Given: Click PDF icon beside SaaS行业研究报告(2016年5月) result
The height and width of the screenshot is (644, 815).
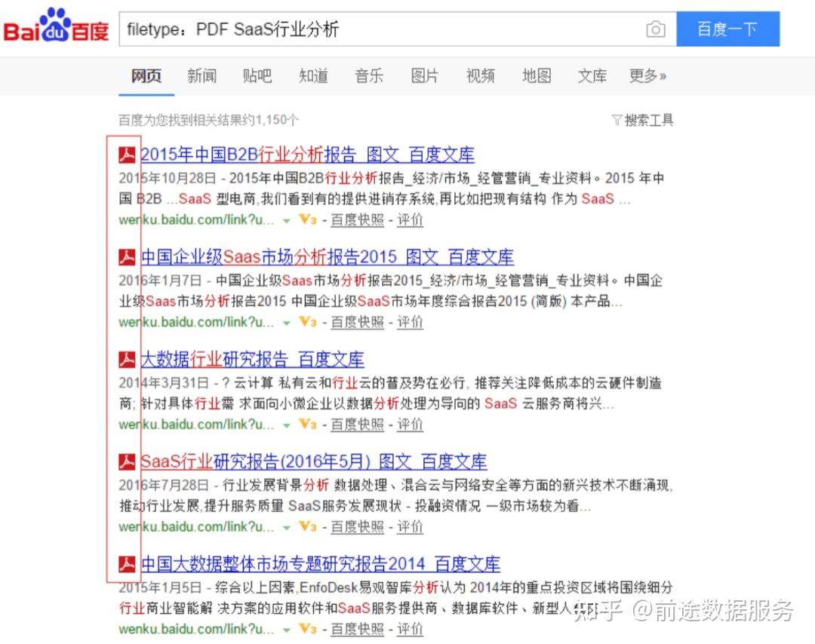Looking at the screenshot, I should (127, 462).
